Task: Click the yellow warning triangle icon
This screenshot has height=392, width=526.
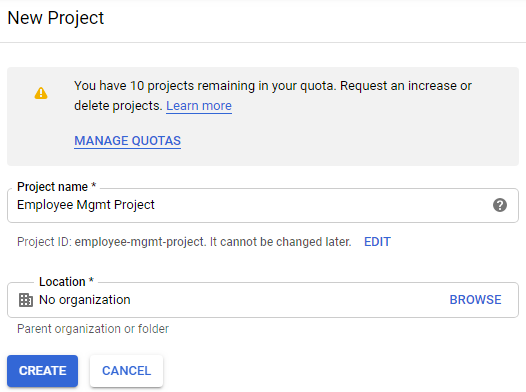Action: click(x=41, y=93)
